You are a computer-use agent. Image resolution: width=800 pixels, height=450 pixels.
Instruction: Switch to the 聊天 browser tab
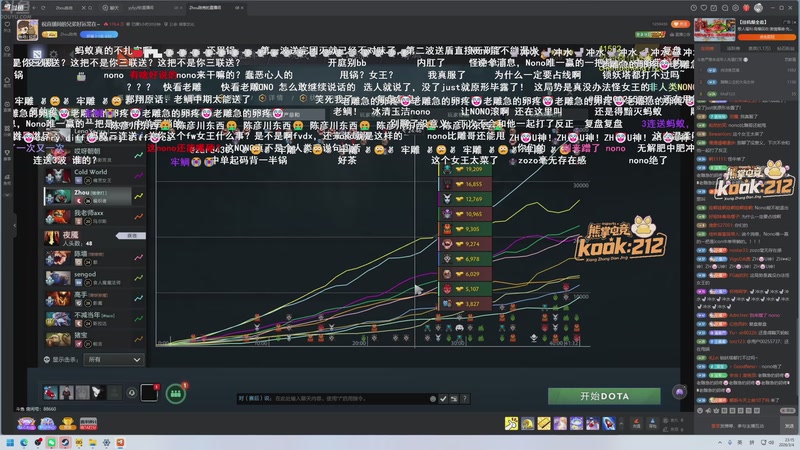click(111, 8)
